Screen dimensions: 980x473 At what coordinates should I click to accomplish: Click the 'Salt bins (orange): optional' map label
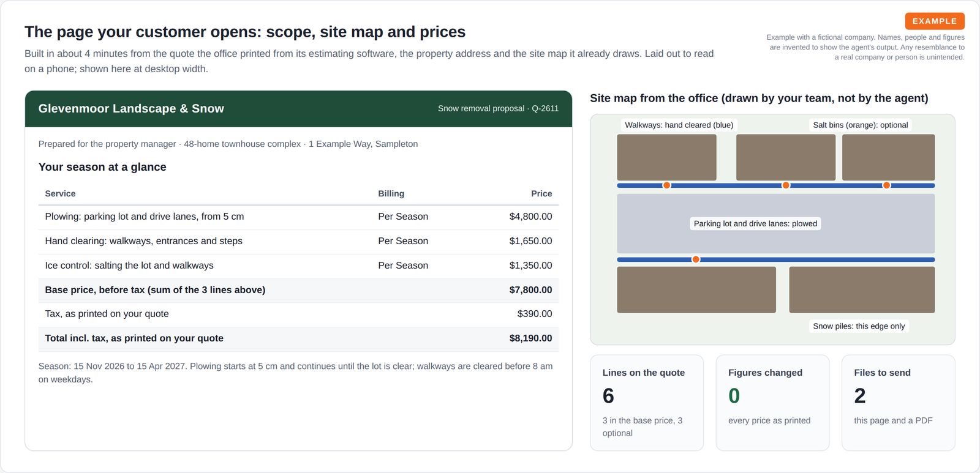point(860,125)
